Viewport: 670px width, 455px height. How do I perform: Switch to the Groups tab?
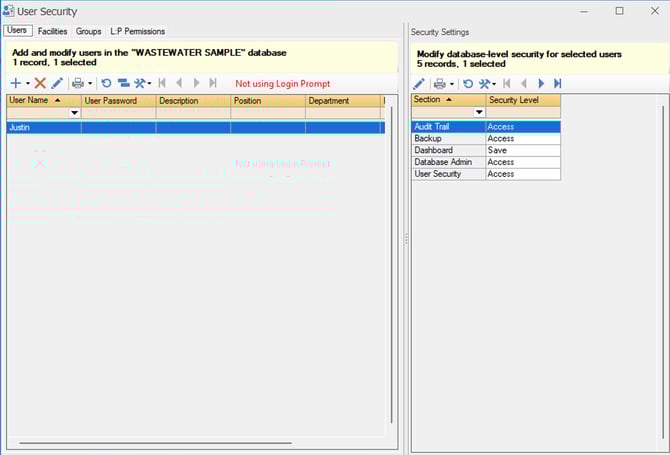pos(89,31)
